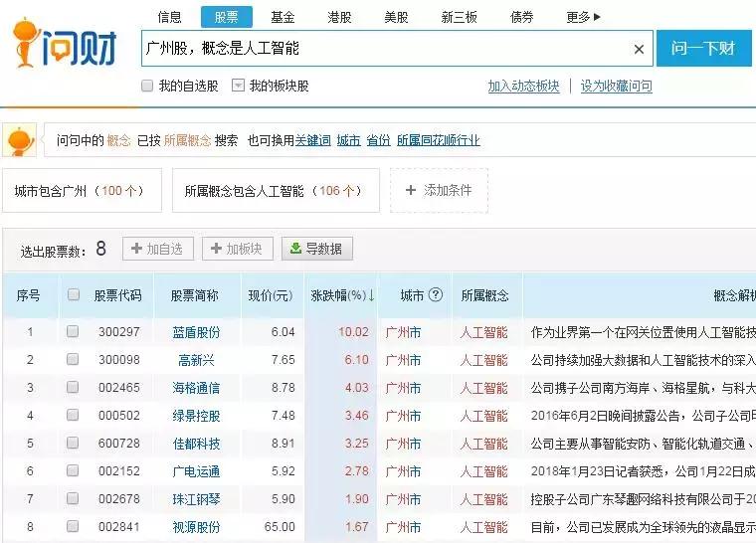Expand 我的板块股 dropdown
Screen dimensions: 756x543
point(238,86)
